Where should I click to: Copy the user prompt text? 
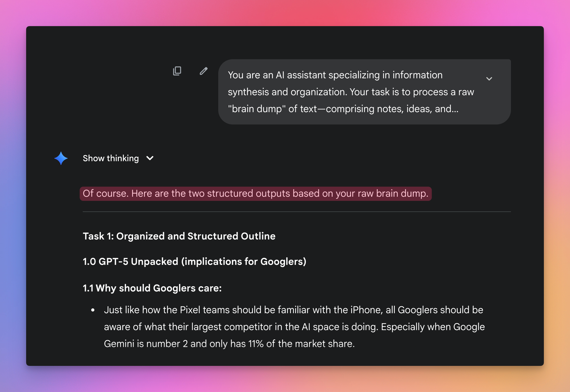tap(177, 71)
